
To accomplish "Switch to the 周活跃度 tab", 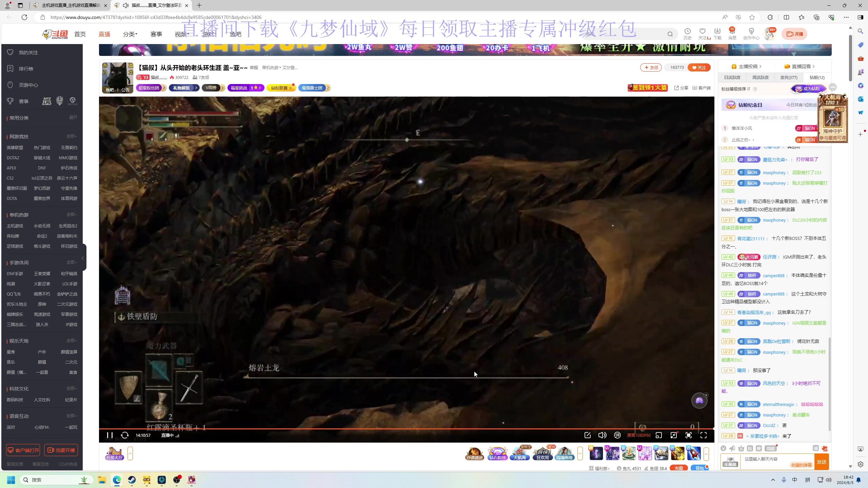I will pyautogui.click(x=760, y=78).
